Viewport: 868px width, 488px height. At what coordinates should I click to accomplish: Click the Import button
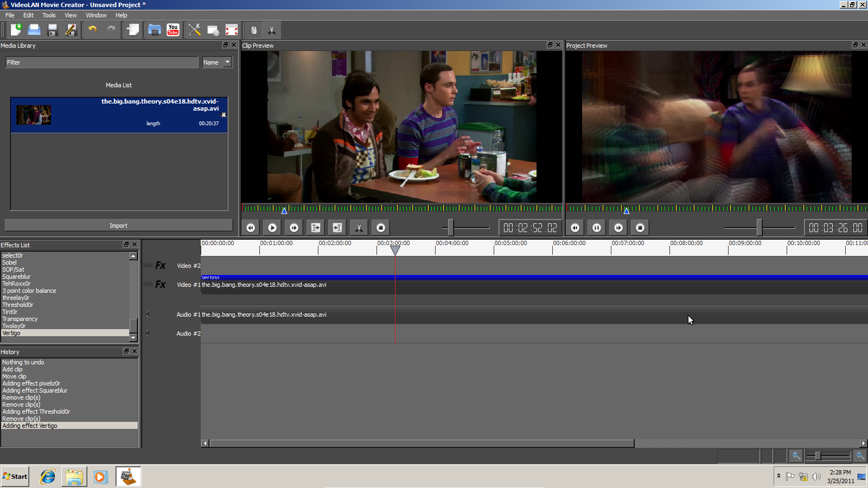tap(118, 226)
